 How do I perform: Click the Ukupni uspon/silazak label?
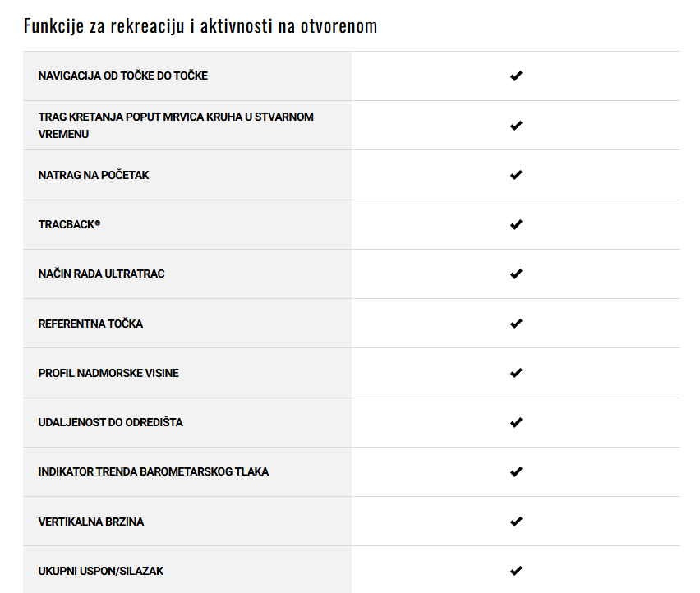tap(100, 571)
